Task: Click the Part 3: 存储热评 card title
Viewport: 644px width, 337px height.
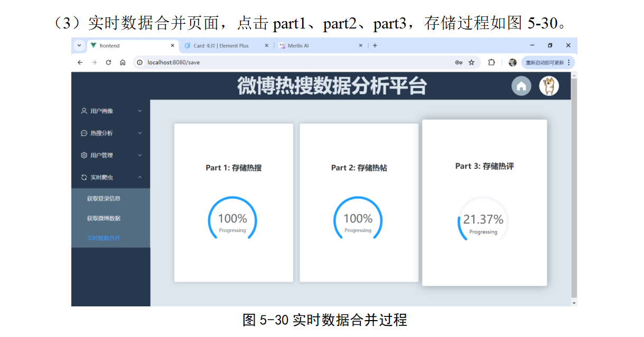Action: coord(484,166)
